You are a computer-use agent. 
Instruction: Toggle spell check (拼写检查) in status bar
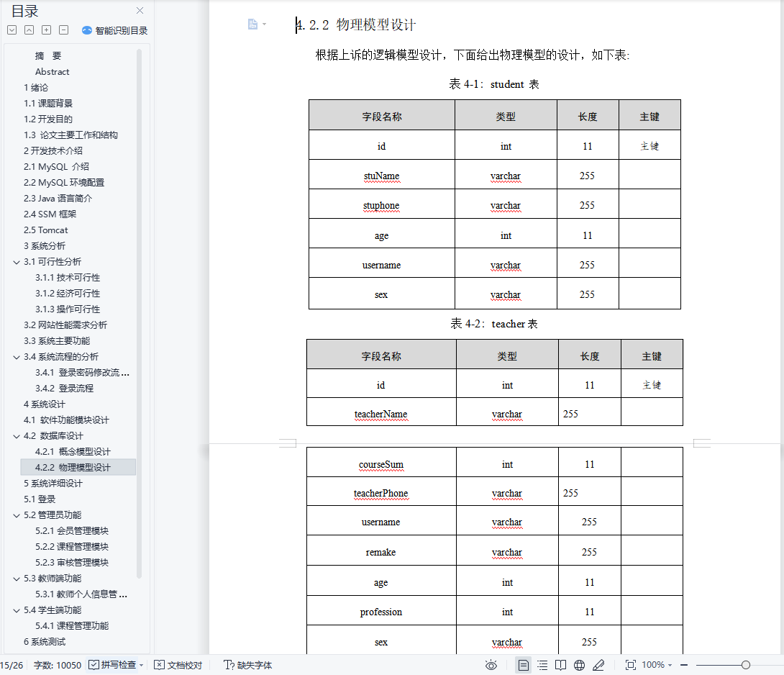(115, 665)
